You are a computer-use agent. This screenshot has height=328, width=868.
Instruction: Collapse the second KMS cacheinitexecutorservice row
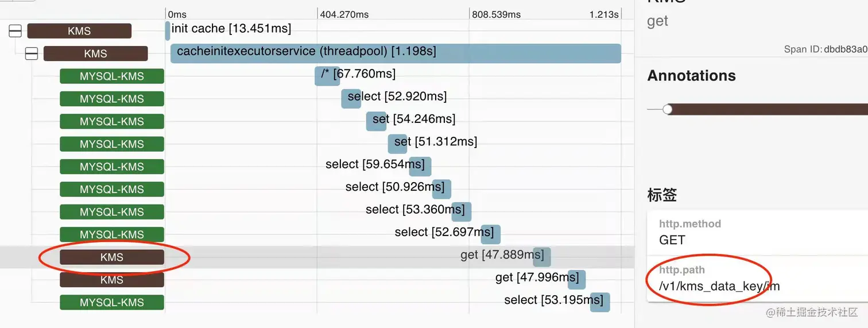tap(32, 53)
